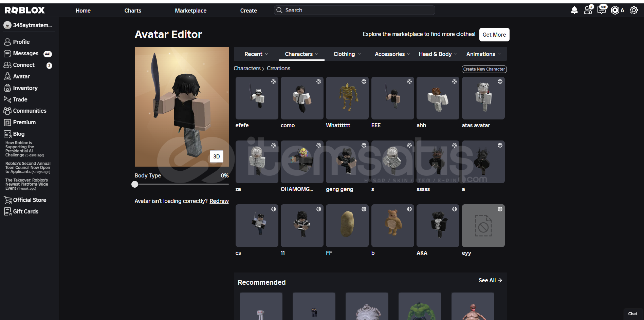
Task: Click the Roblox logo
Action: 25,11
